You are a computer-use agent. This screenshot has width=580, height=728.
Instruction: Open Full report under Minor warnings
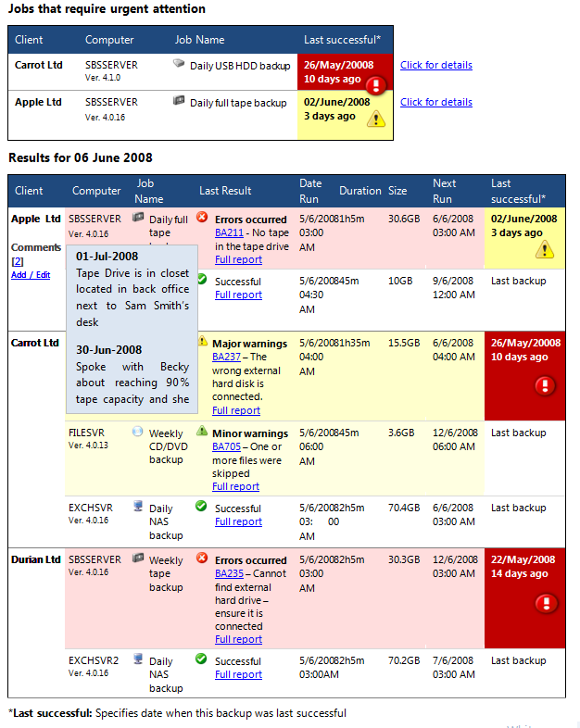235,486
